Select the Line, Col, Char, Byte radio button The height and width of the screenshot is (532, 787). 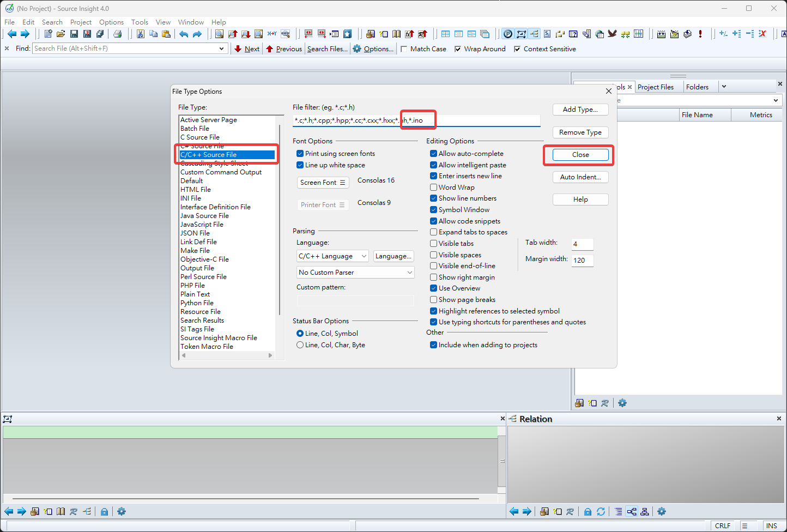[300, 345]
